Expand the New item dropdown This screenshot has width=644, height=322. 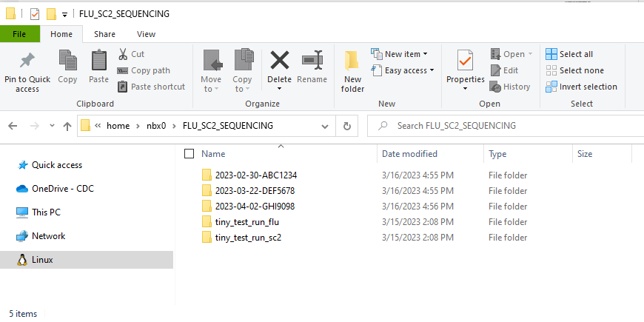pyautogui.click(x=402, y=54)
